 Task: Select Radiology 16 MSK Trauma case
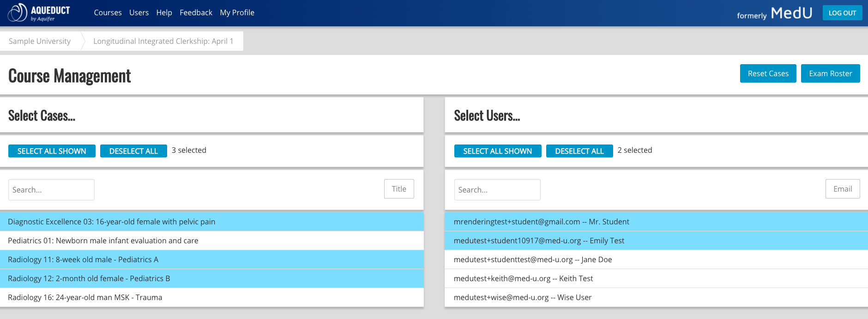212,297
